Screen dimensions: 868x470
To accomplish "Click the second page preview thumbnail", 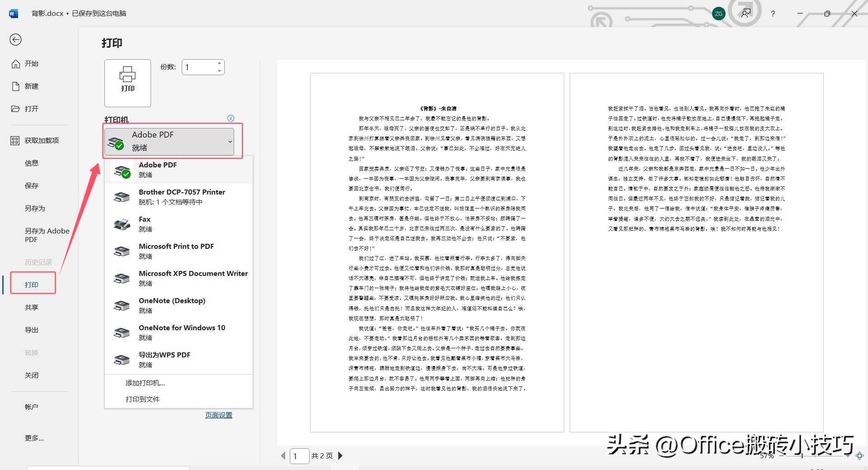I will click(x=697, y=252).
